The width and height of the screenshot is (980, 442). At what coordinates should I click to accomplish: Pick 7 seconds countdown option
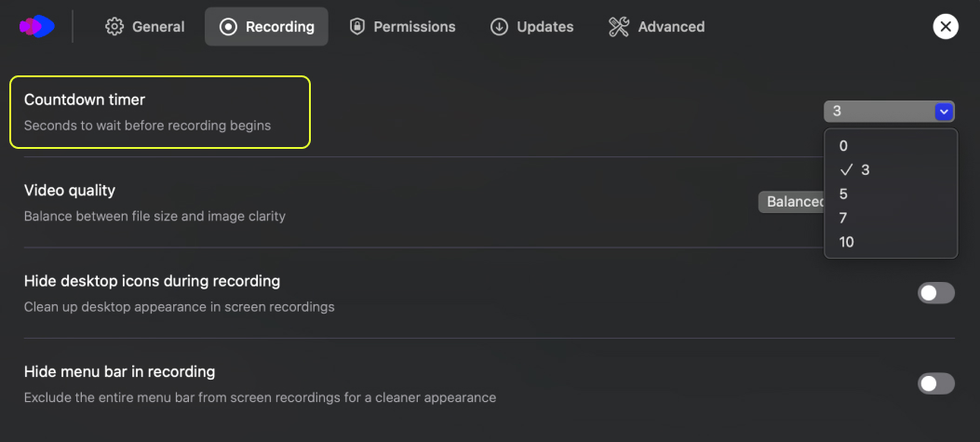pos(891,218)
